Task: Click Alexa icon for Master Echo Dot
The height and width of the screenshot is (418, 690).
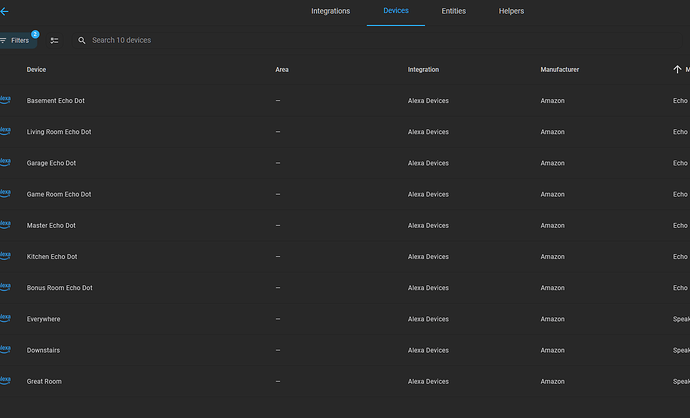Action: pos(5,225)
